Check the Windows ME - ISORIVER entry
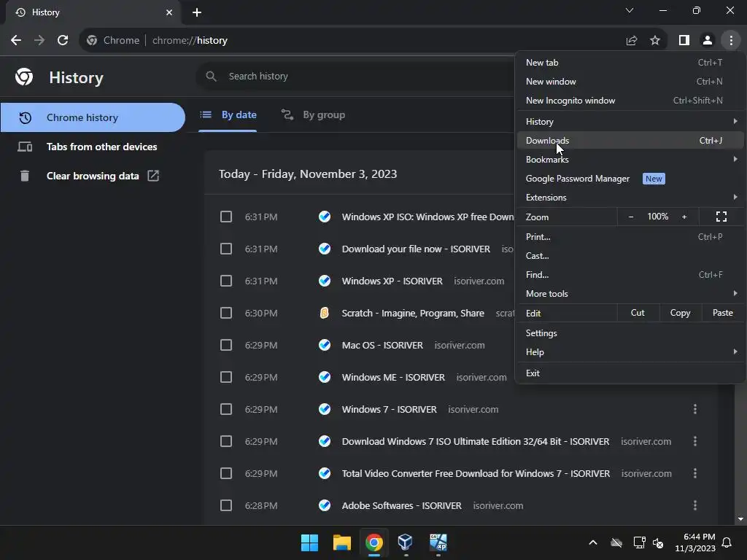This screenshot has height=560, width=747. [226, 377]
